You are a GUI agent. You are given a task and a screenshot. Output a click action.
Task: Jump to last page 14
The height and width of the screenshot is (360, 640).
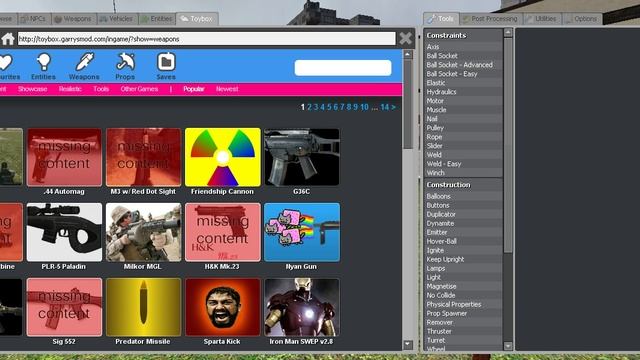tap(385, 107)
